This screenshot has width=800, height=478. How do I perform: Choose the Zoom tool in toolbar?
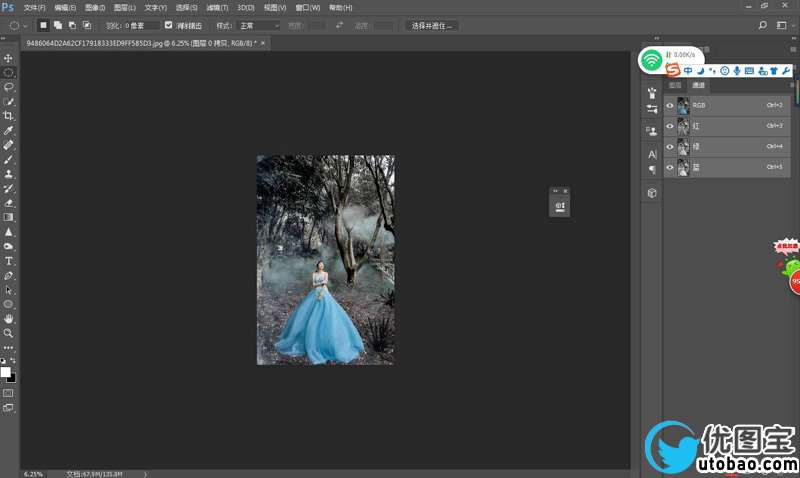(8, 332)
